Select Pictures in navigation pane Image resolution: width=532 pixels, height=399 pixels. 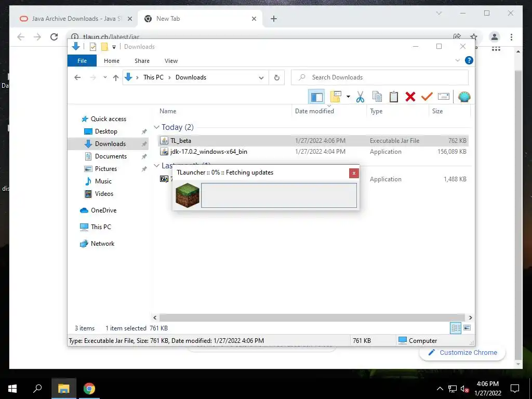click(105, 169)
